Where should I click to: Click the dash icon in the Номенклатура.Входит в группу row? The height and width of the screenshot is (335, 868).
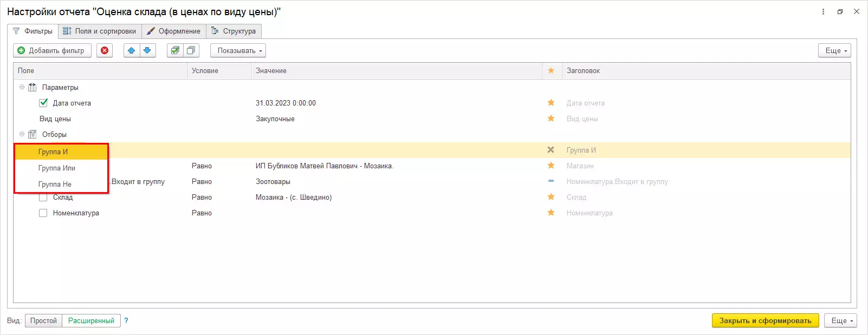[x=551, y=181]
